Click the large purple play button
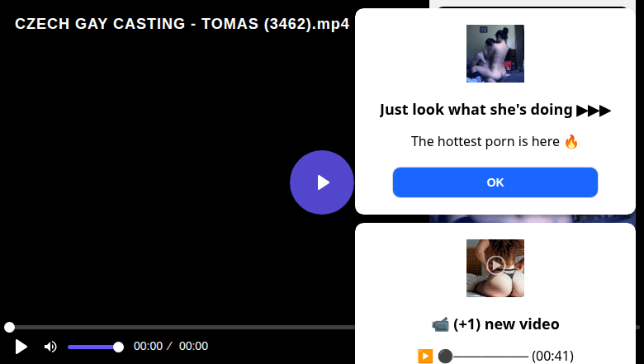 tap(322, 182)
